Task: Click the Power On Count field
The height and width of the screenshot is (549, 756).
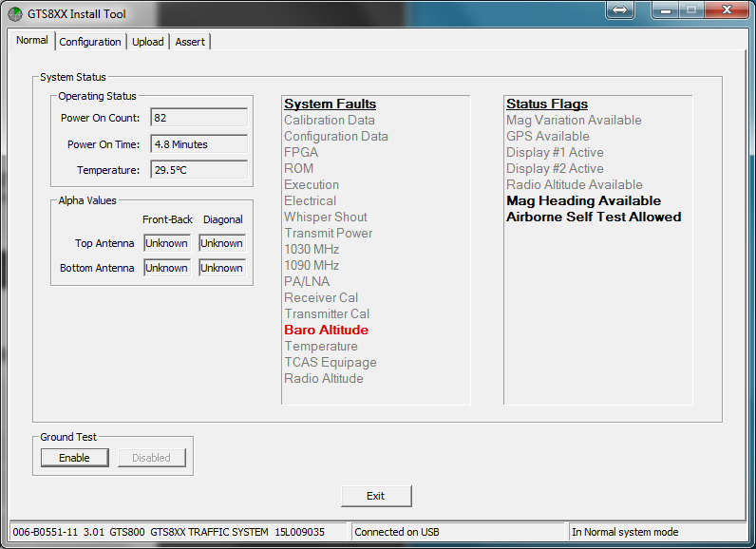Action: (x=199, y=118)
